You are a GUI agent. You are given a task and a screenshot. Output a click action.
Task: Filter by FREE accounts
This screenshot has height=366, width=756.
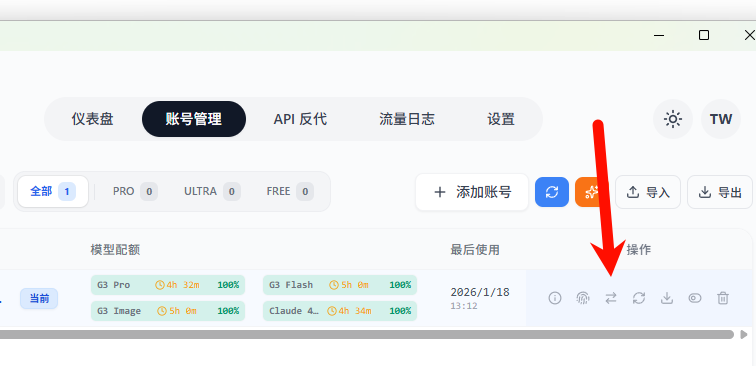tap(290, 191)
